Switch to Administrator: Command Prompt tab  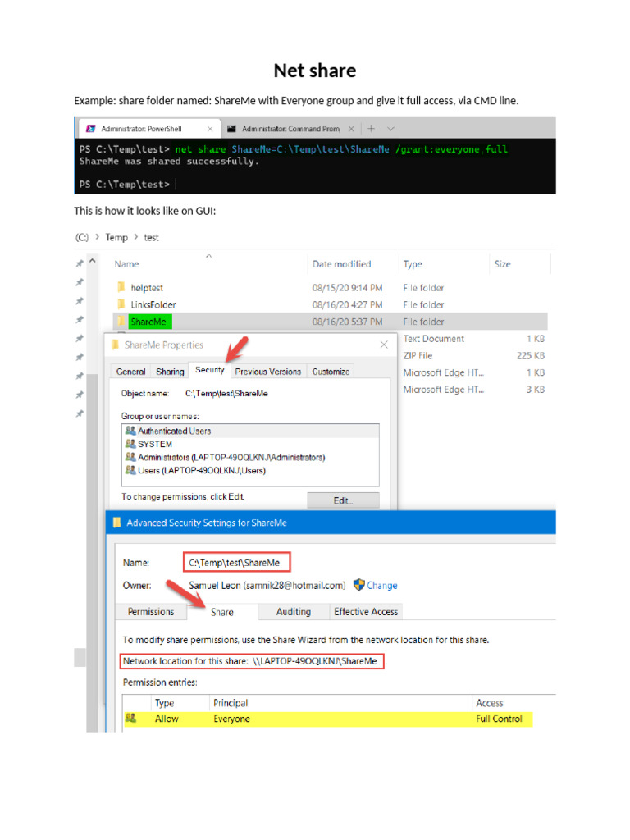pos(290,129)
